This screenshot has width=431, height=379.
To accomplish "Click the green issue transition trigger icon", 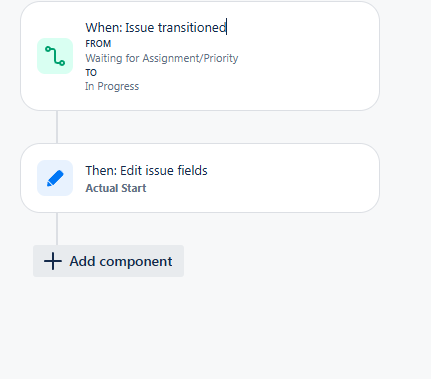I will tap(55, 56).
